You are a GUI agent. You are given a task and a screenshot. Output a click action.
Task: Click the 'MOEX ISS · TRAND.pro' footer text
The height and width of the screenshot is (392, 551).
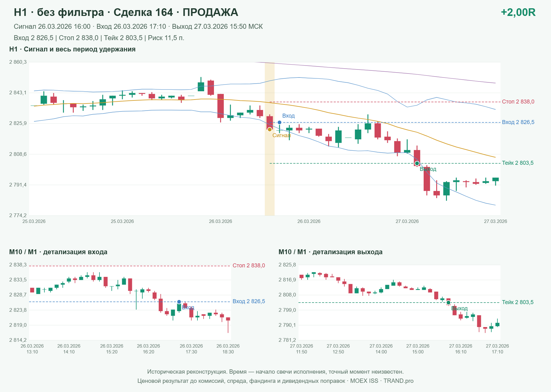382,381
